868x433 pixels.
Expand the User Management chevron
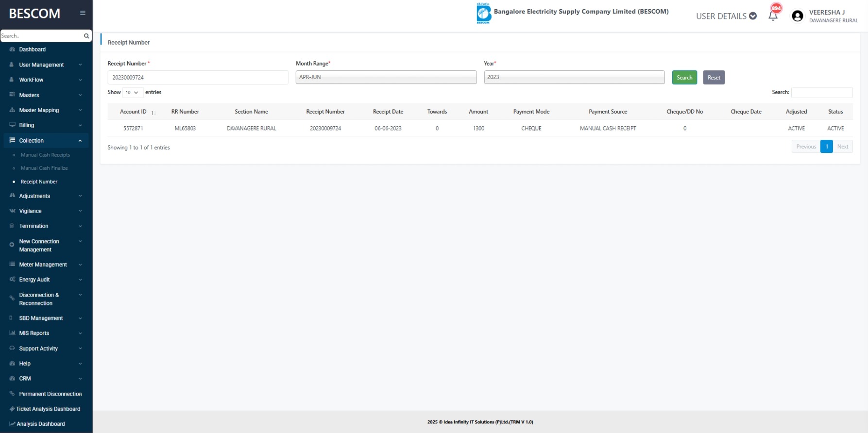[80, 65]
